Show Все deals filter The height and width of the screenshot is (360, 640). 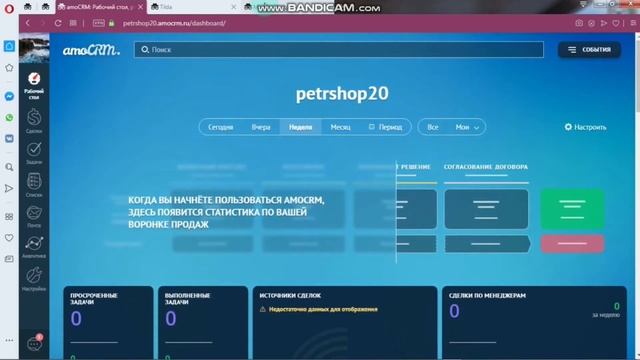(433, 127)
